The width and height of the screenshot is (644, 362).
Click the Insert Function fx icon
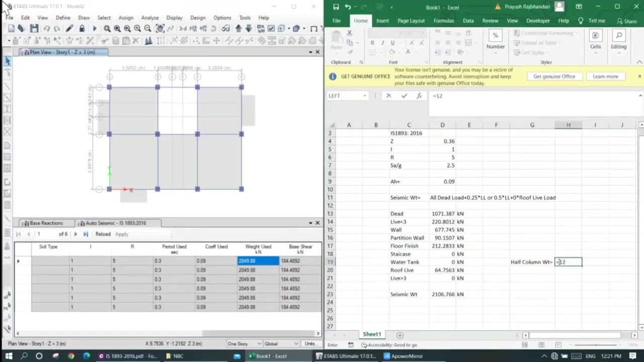[419, 96]
